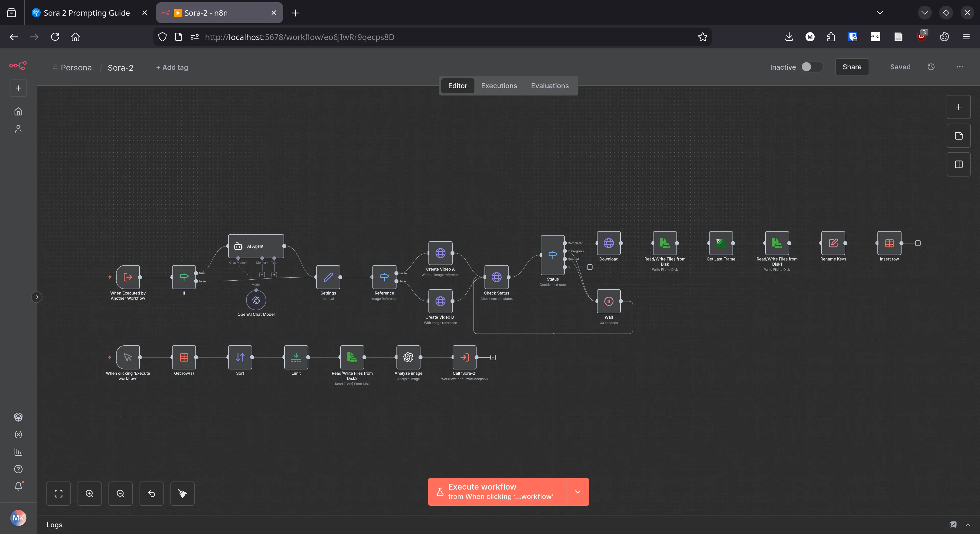980x534 pixels.
Task: Add a tag to the Sora-2 workflow
Action: (172, 67)
